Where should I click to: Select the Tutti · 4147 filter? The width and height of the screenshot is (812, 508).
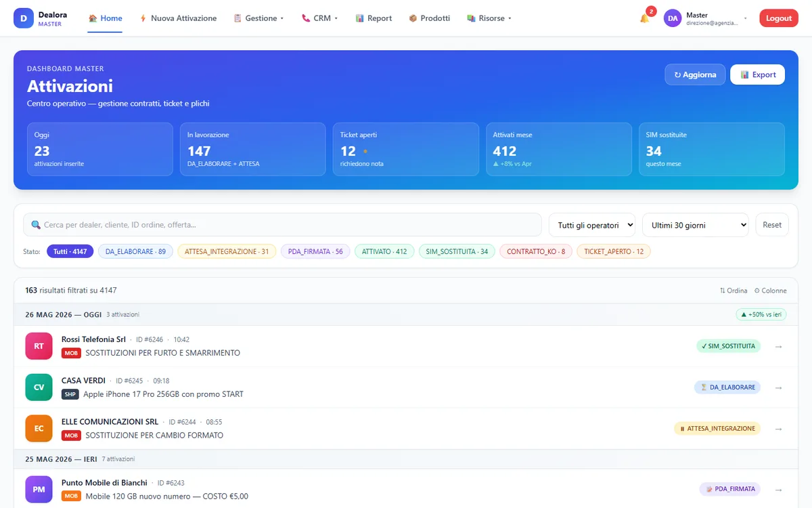70,251
